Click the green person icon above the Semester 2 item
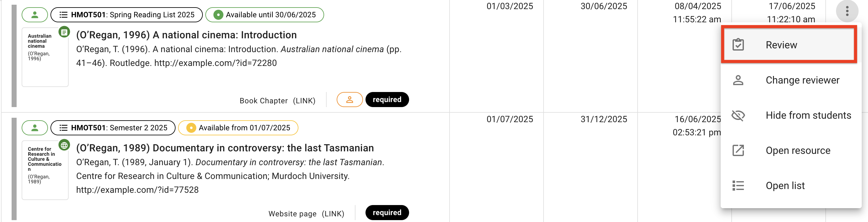 (x=34, y=127)
